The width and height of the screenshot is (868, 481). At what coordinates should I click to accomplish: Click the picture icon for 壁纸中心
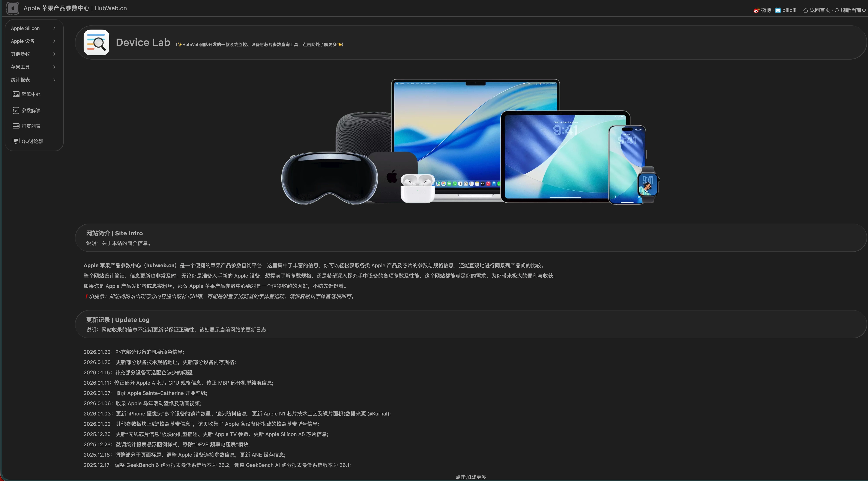[16, 94]
